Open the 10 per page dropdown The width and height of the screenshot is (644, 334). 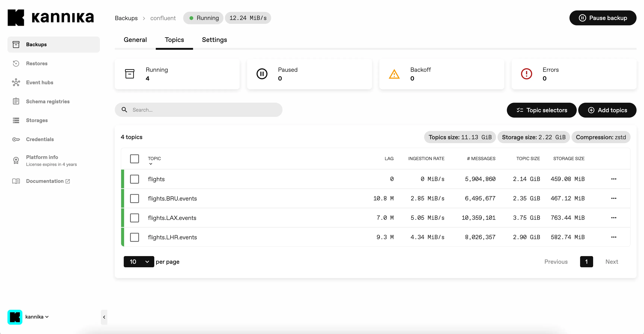click(139, 262)
